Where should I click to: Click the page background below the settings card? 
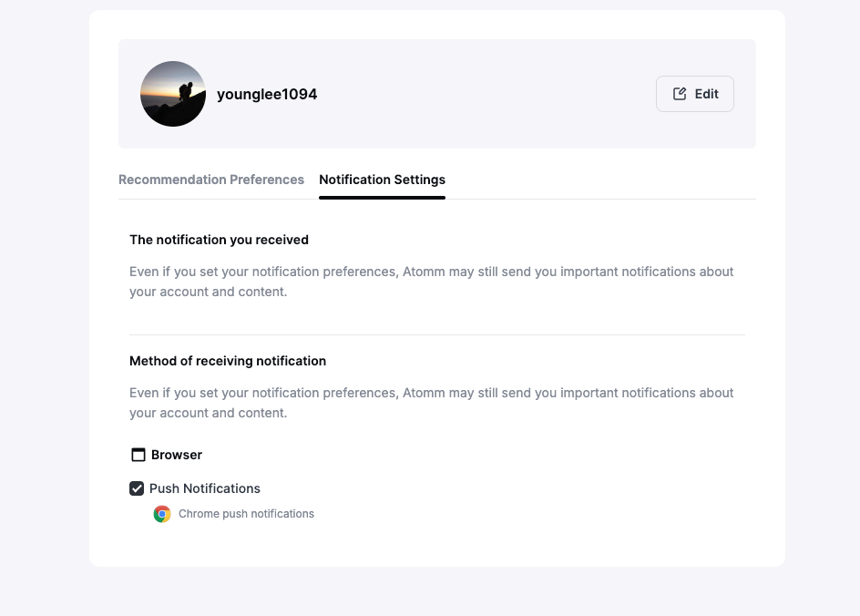[437, 592]
